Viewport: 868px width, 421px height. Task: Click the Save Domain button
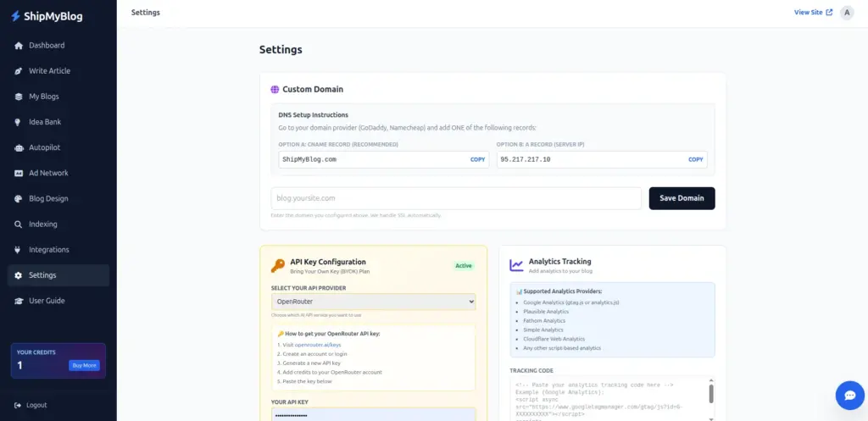click(682, 198)
